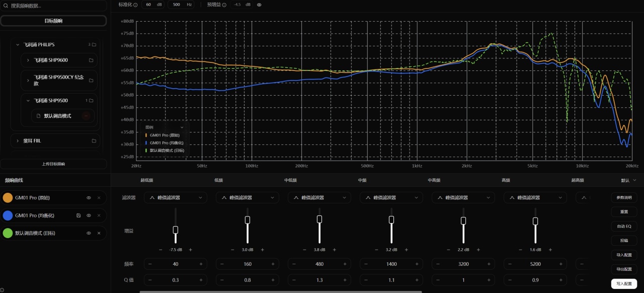Viewport: 644px width, 293px height.
Task: Click the 参数说明 button
Action: coord(624,197)
